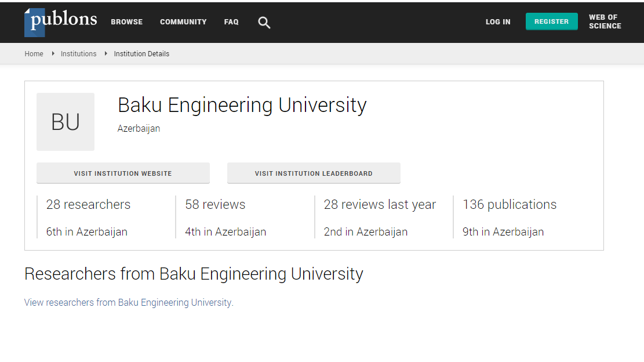644x362 pixels.
Task: Open the search magnifier icon
Action: (264, 23)
